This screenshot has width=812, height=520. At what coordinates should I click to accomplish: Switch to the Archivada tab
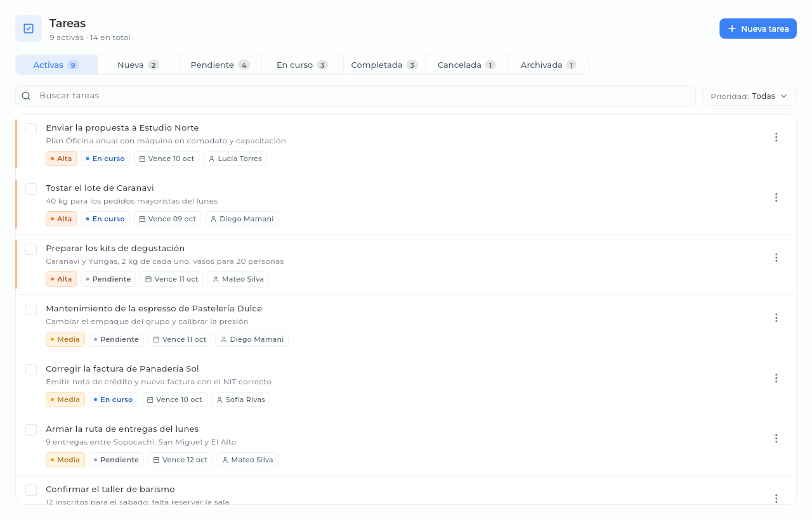[x=548, y=65]
